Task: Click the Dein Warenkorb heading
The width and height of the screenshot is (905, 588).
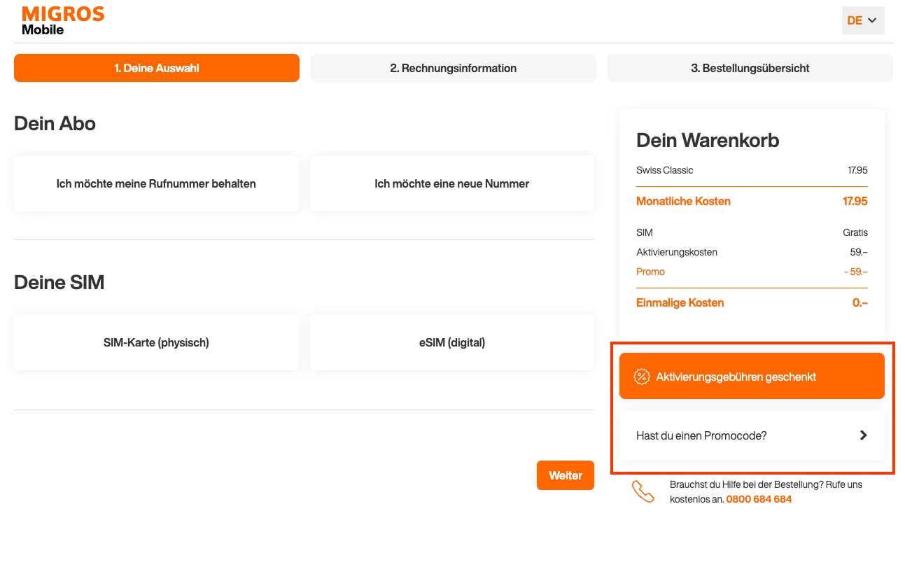Action: click(x=708, y=140)
